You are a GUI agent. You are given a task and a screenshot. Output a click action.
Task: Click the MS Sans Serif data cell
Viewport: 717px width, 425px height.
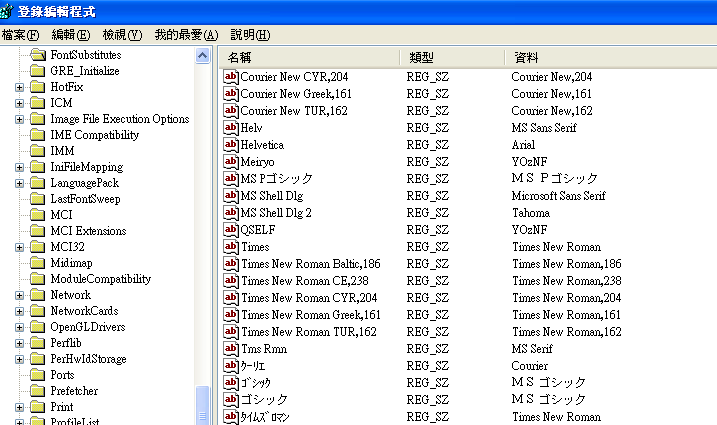544,128
